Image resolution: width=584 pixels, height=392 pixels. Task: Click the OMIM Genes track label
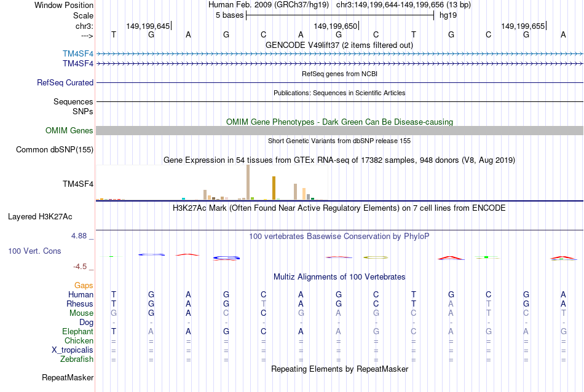point(69,131)
